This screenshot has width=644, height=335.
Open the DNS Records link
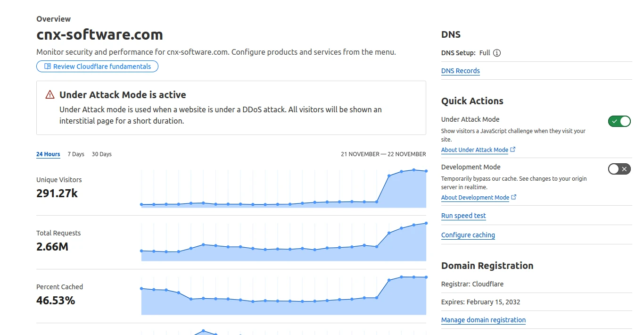coord(461,71)
